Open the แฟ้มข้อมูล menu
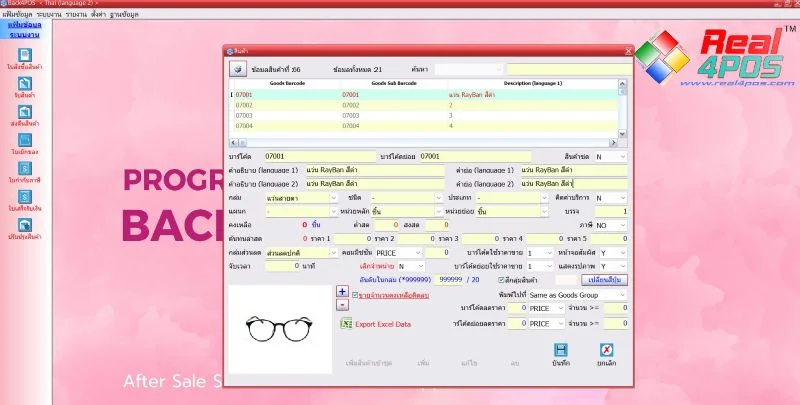This screenshot has width=800, height=405. [17, 16]
